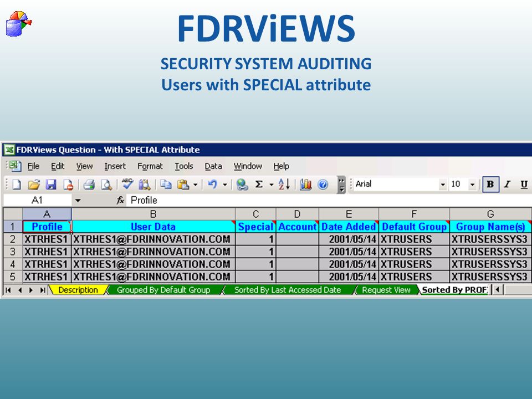The height and width of the screenshot is (399, 532).
Task: Click the Select All corner box
Action: [x=13, y=214]
